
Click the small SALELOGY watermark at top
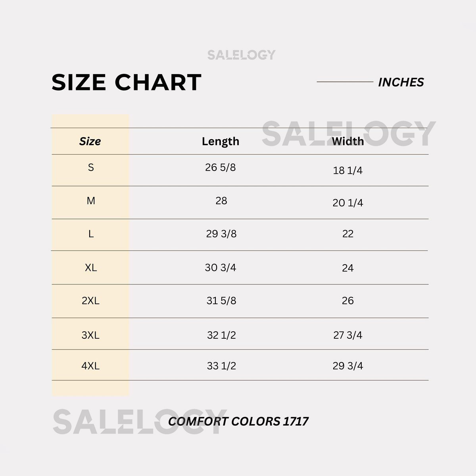tap(241, 55)
